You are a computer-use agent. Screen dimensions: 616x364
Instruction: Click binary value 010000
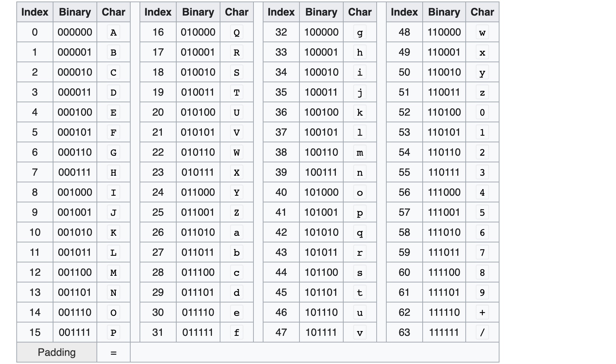point(198,32)
